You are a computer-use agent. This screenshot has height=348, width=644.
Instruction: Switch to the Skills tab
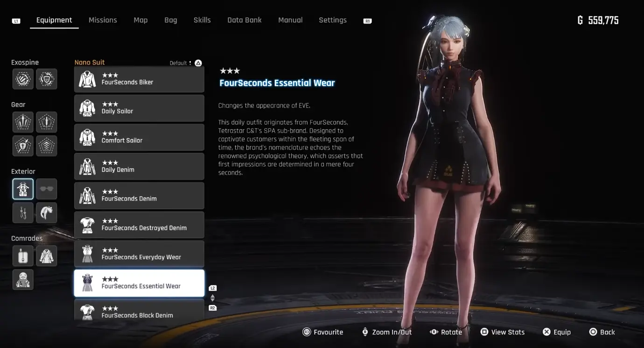click(x=202, y=20)
